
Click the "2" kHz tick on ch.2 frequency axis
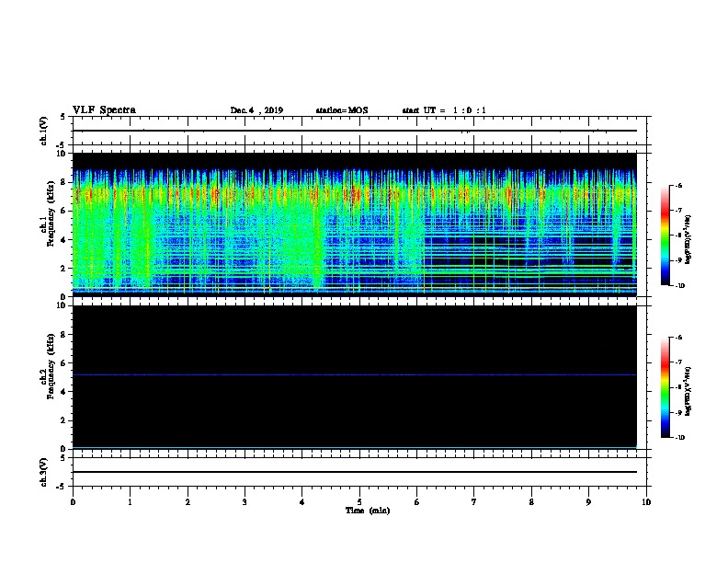pyautogui.click(x=64, y=420)
